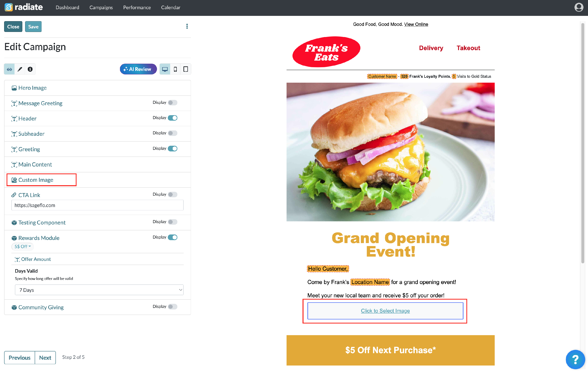Click the Click to Select Image link

(385, 311)
